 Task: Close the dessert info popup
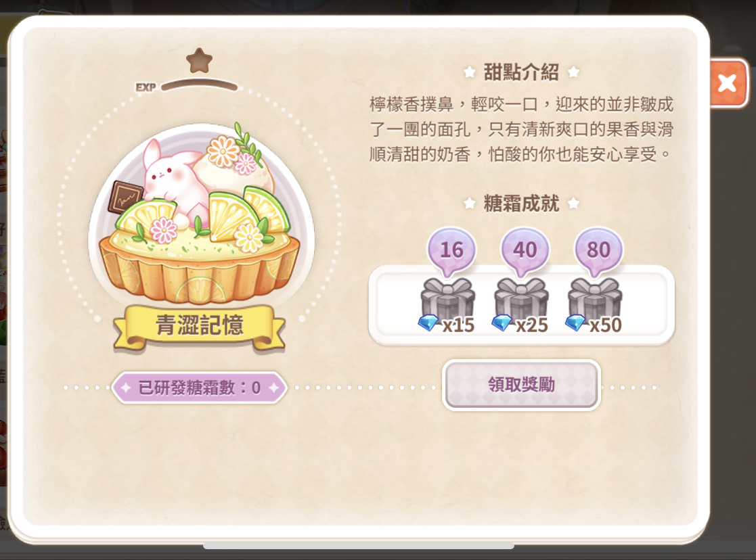[x=728, y=83]
